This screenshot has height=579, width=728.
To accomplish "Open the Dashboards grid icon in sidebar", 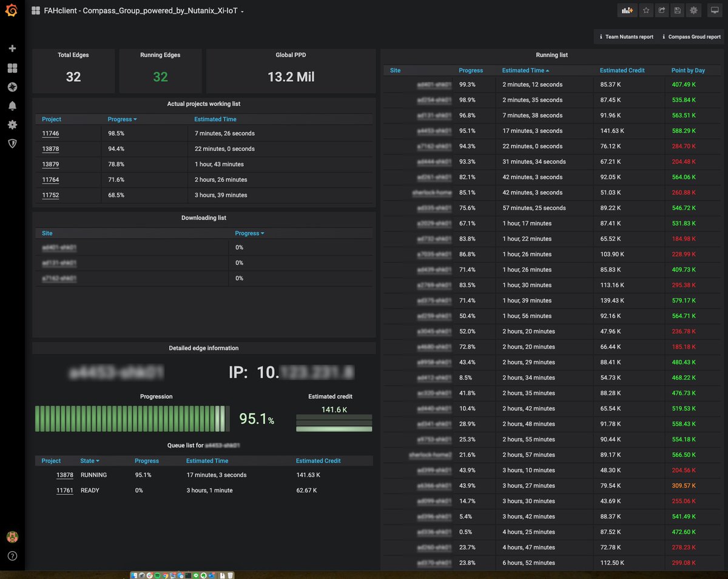I will pos(12,68).
